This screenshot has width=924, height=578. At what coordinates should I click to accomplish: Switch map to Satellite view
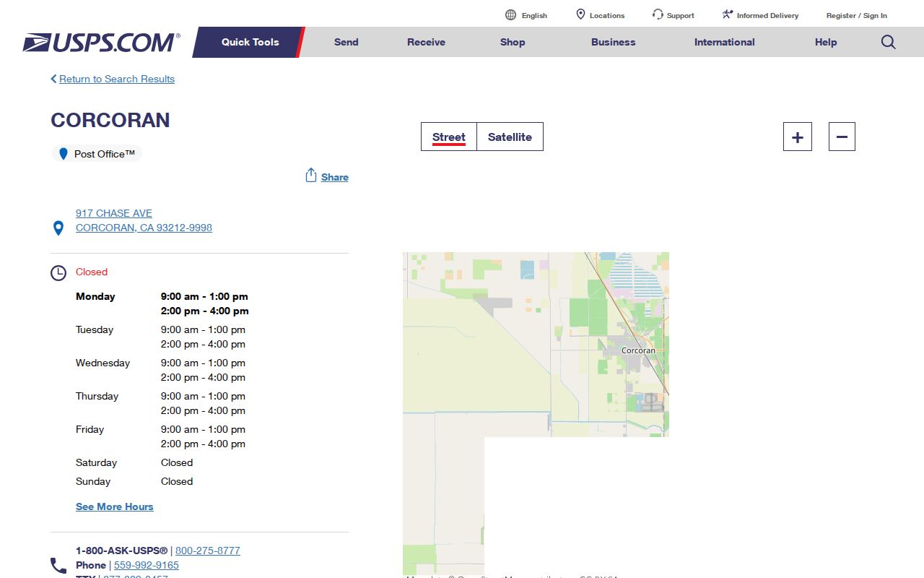(510, 137)
